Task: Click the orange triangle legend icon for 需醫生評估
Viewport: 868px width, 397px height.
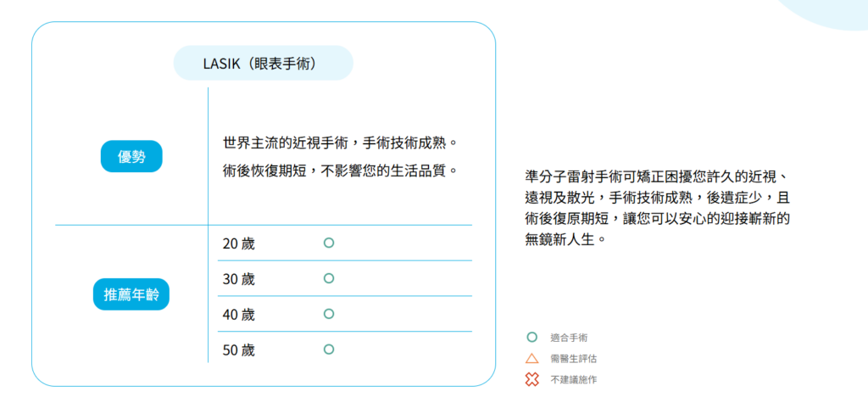Action: tap(532, 358)
